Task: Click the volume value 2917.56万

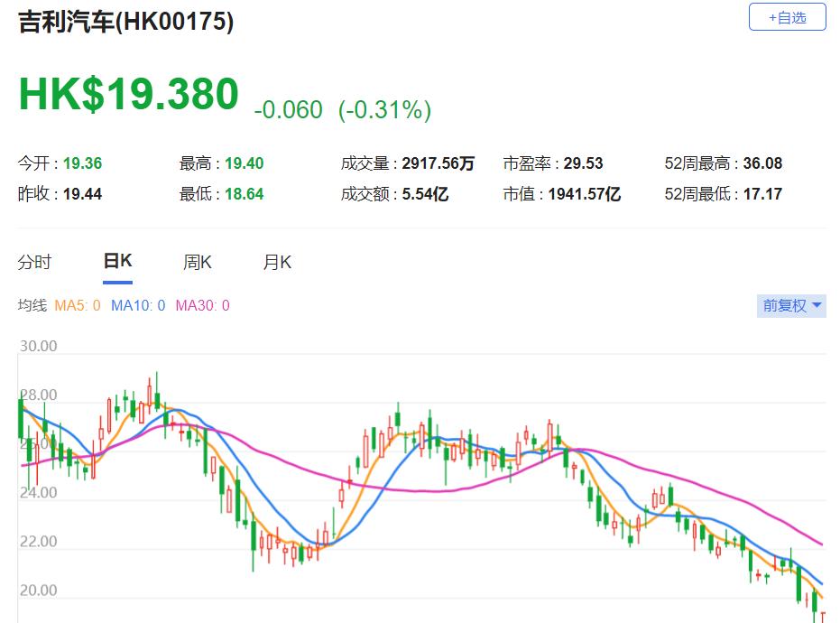Action: [x=438, y=163]
